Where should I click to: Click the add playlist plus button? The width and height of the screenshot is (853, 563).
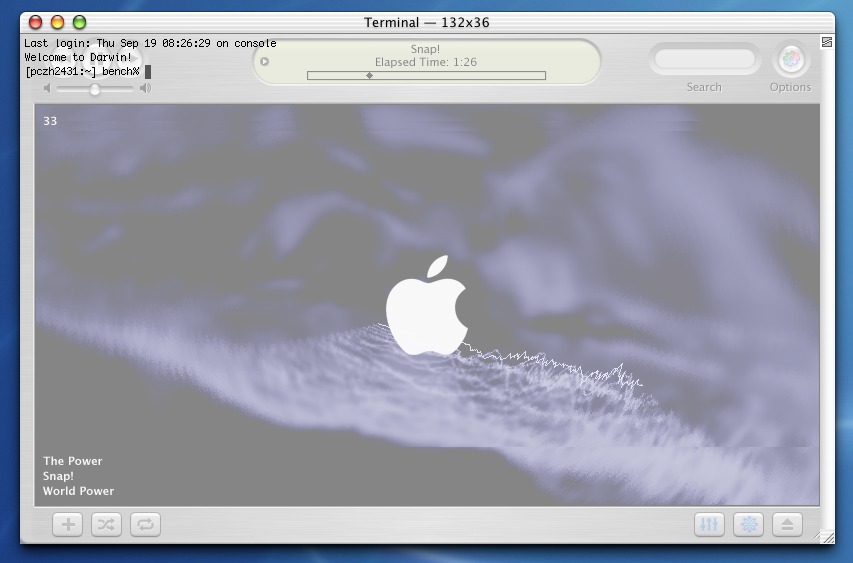67,524
